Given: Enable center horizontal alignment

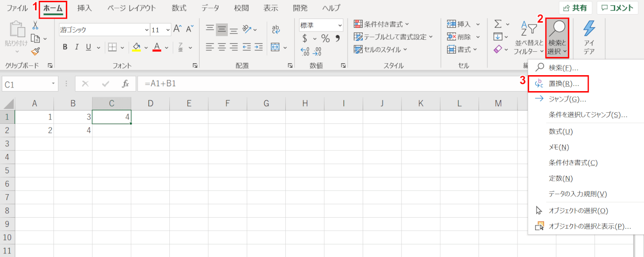Looking at the screenshot, I should (222, 47).
